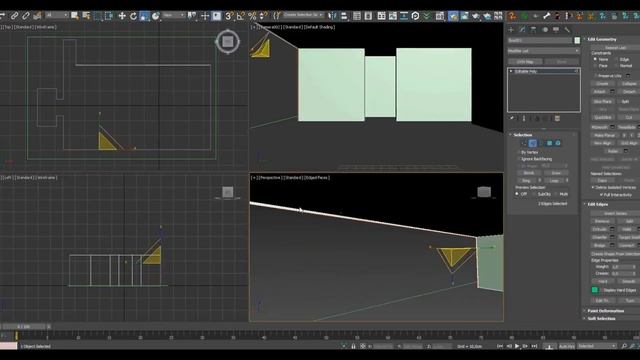Toggle Delete Isolated Vertices checkbox
Image resolution: width=640 pixels, height=360 pixels.
[x=593, y=187]
